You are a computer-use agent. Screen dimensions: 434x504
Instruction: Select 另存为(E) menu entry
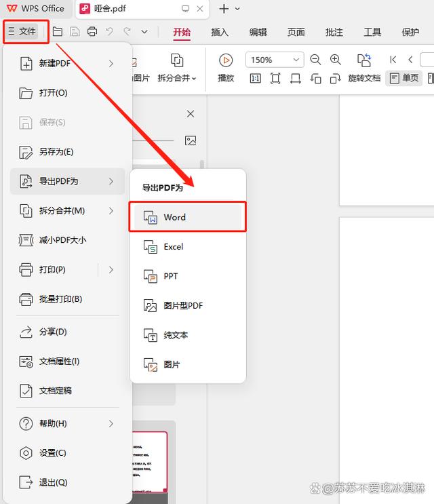coord(67,152)
